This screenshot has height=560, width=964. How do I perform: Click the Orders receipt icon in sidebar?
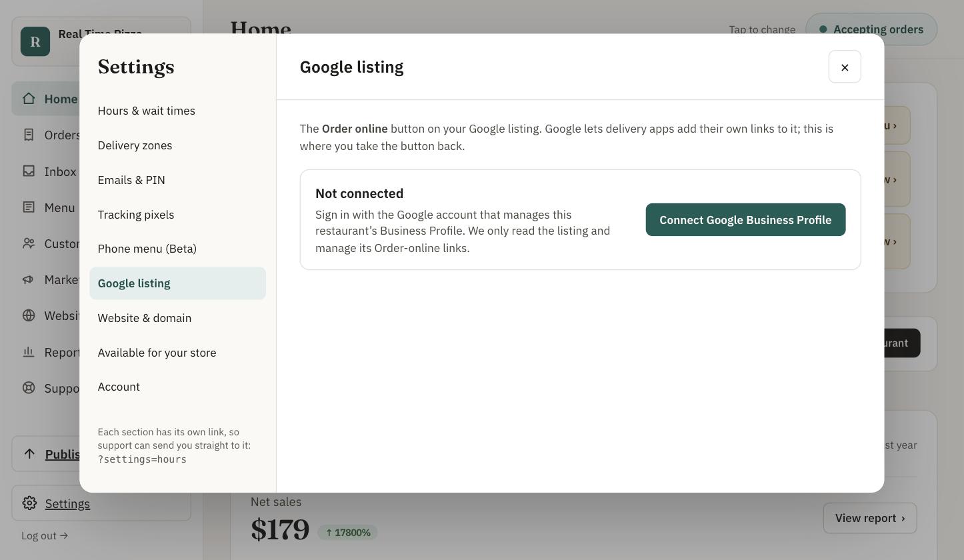(x=29, y=135)
